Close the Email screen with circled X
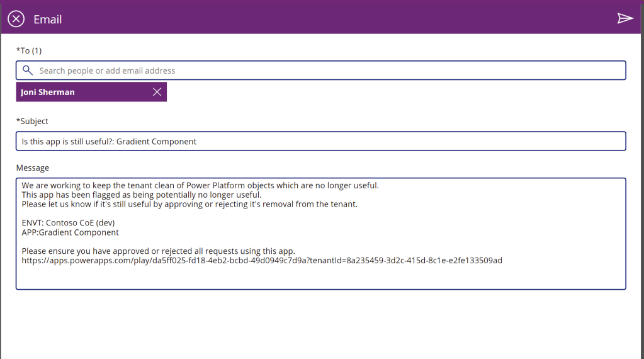 coord(16,19)
